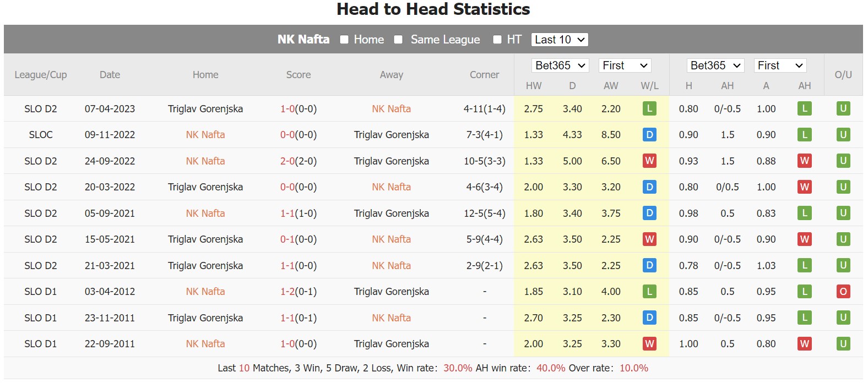Click the red W handicap badge for 20-03-2022 match

click(804, 187)
